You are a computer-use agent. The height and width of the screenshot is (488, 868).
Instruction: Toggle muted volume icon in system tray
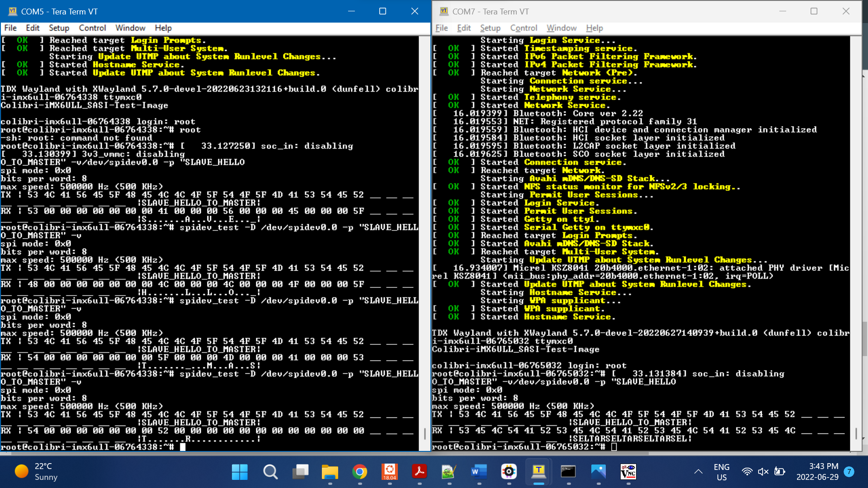[763, 472]
